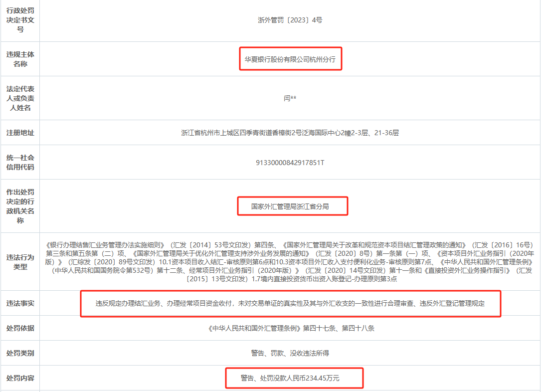Screen dimensions: 543x392
Task: Click the highlighted violation facts 违法事实 text
Action: point(291,303)
